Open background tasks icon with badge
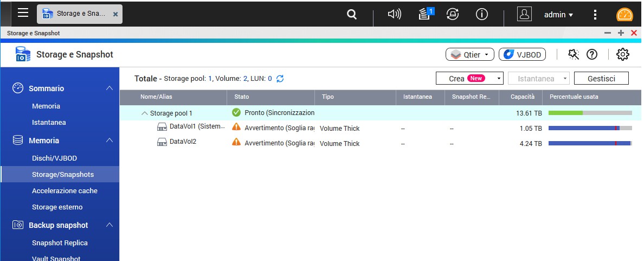 424,15
